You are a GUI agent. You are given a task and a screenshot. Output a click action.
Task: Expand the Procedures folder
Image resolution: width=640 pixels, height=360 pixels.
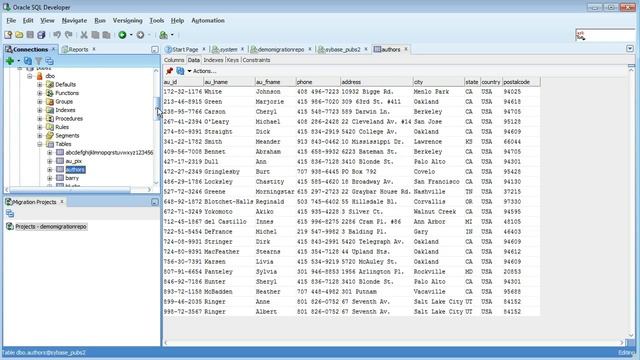coord(40,119)
